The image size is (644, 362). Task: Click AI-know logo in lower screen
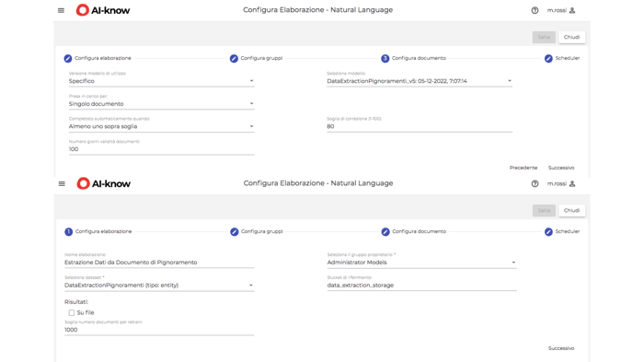tap(104, 183)
